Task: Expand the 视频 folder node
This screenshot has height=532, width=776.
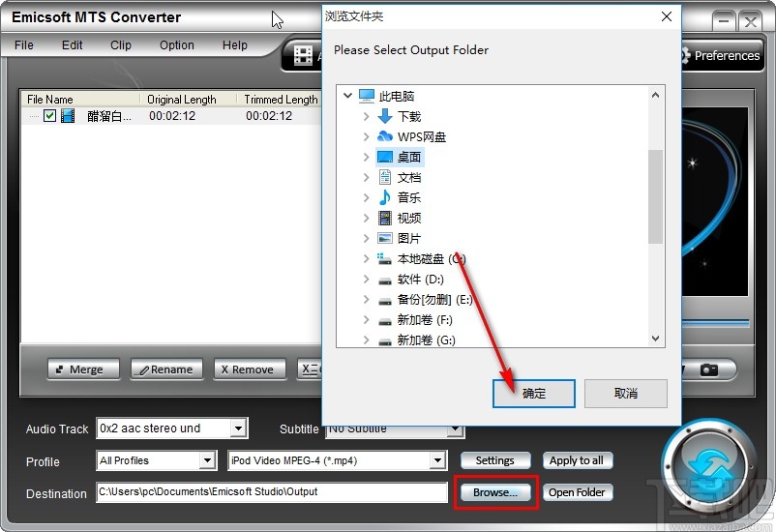Action: point(366,218)
